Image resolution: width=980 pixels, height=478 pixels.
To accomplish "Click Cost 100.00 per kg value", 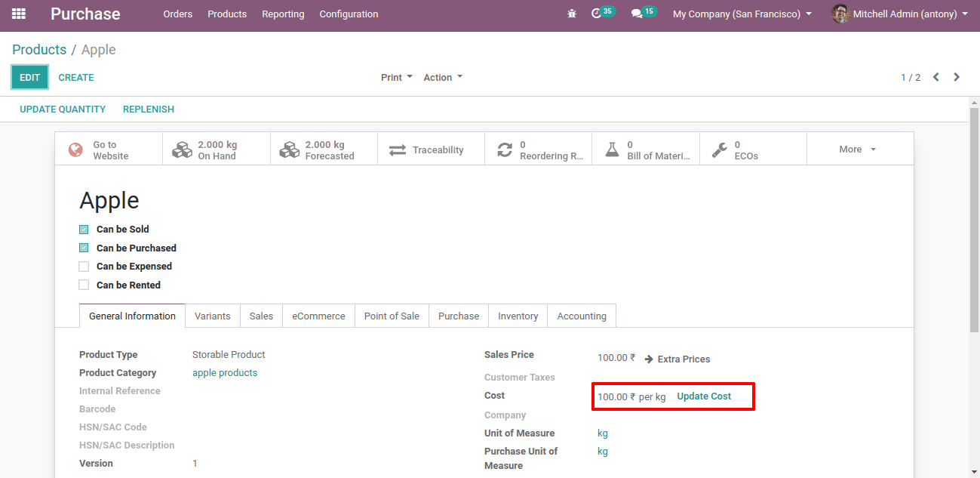I will pos(631,396).
